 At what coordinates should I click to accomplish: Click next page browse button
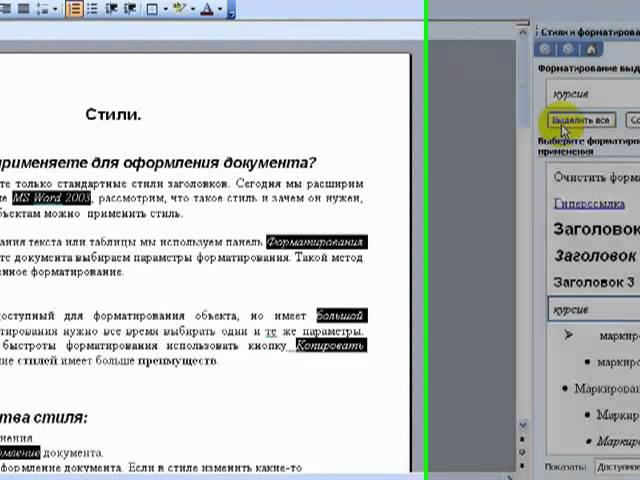tap(523, 465)
